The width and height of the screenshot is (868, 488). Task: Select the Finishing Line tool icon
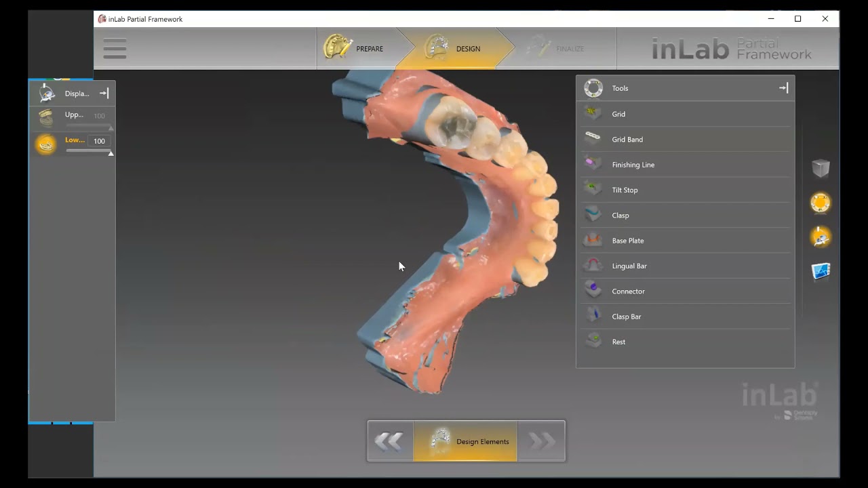[x=593, y=164]
